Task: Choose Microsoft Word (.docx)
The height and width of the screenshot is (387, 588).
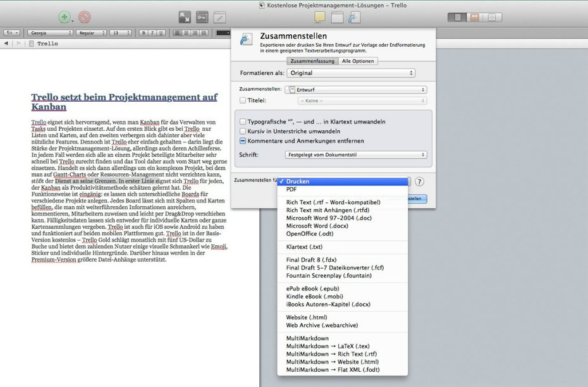Action: pos(343,226)
